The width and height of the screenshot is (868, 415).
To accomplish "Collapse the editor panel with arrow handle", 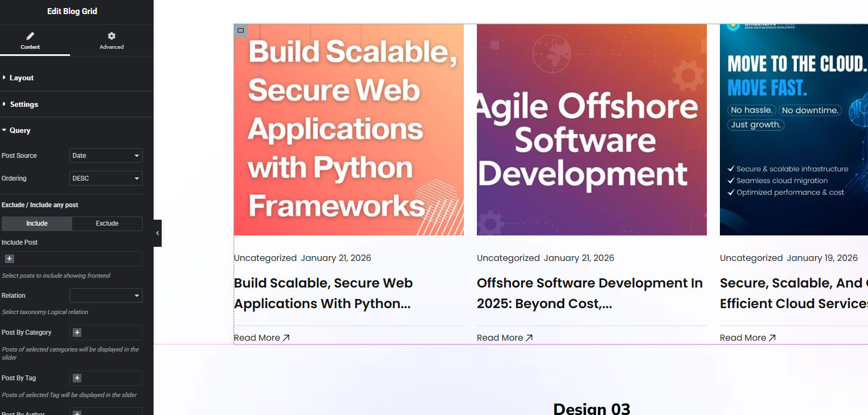I will coord(157,233).
